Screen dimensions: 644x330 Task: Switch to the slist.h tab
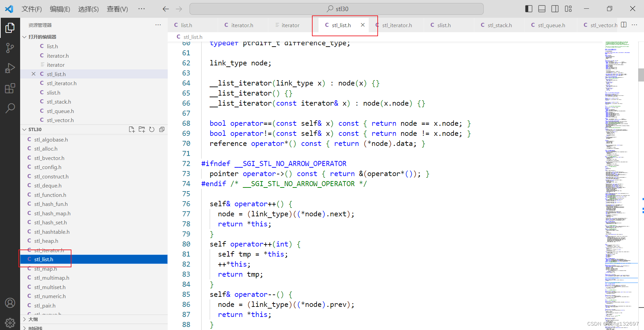click(449, 25)
